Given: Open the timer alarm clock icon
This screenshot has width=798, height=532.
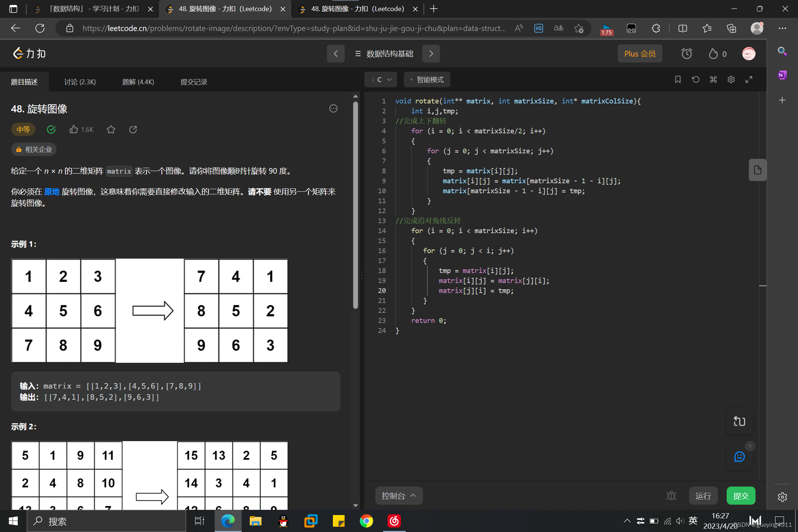Looking at the screenshot, I should coord(686,54).
